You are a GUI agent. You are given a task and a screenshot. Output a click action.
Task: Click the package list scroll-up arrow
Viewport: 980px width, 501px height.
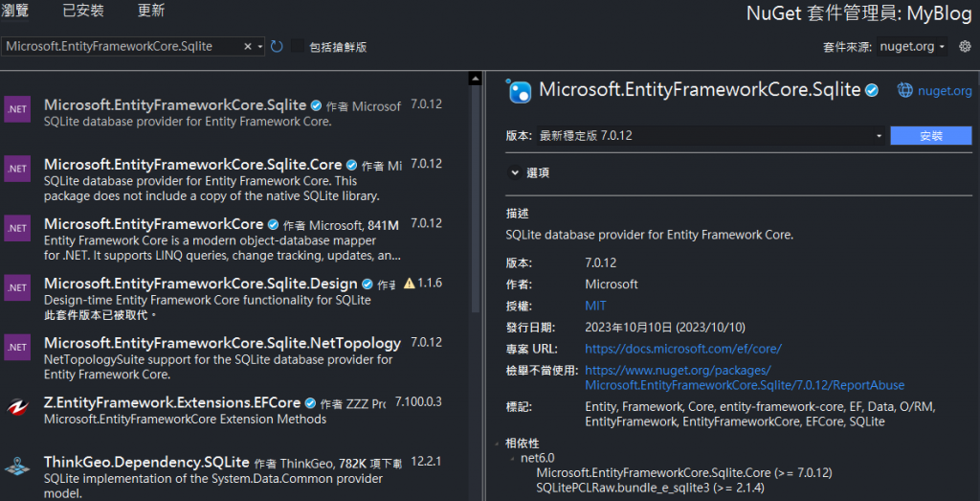[475, 79]
